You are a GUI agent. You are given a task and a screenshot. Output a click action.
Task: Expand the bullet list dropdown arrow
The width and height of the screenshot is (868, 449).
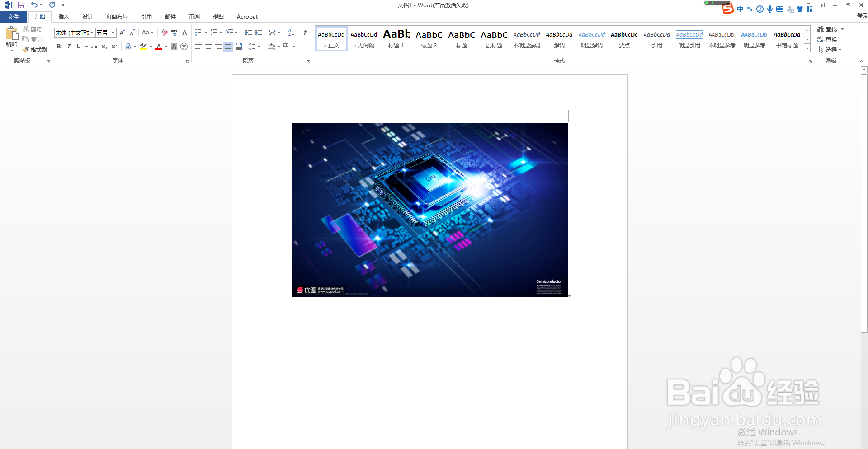pos(206,33)
